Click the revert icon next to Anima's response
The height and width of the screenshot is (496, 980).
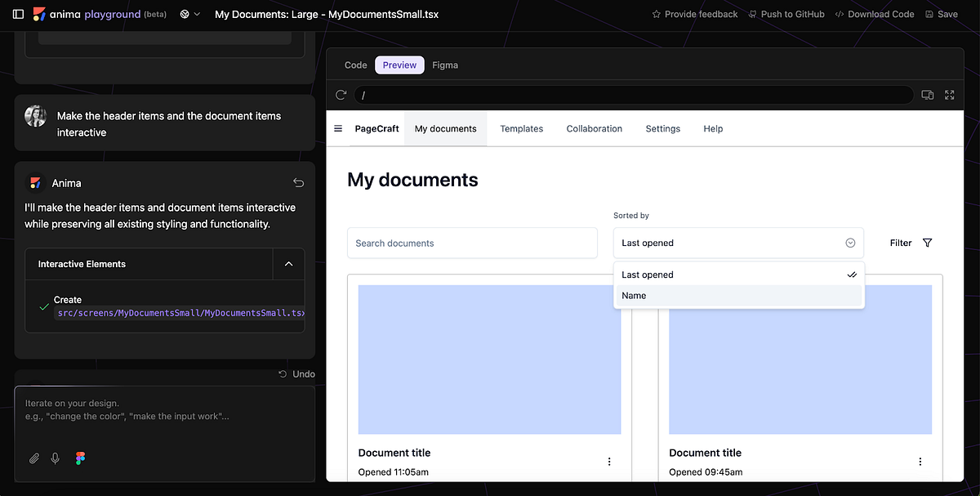click(x=298, y=182)
